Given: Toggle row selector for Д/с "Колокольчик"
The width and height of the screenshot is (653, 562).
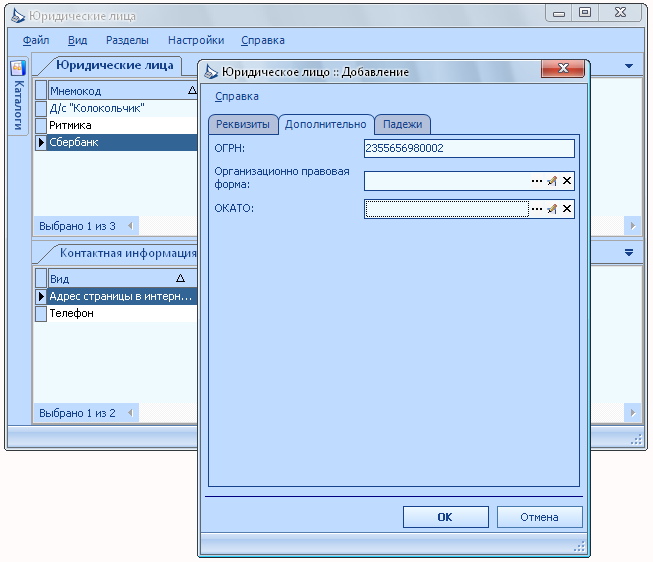Looking at the screenshot, I should pos(41,108).
